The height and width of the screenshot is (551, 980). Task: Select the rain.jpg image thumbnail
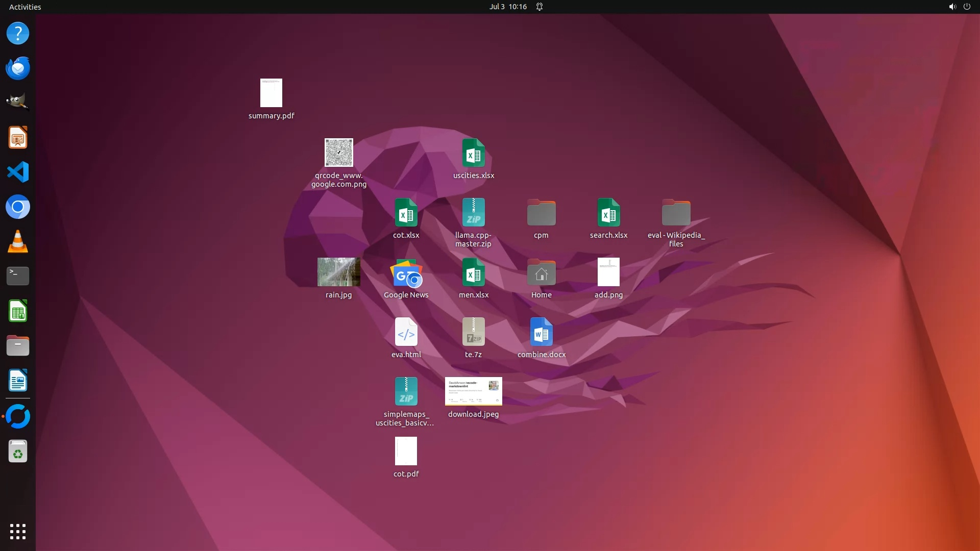pos(338,272)
